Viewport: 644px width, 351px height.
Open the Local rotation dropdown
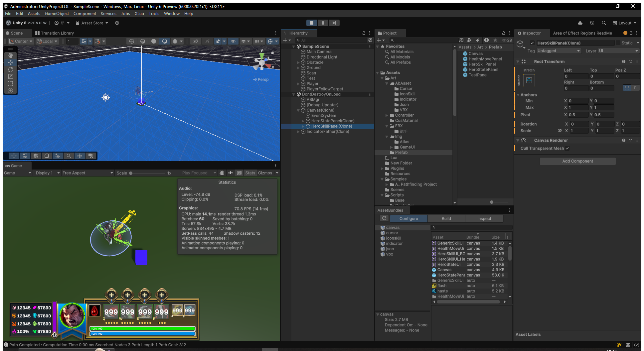(47, 41)
